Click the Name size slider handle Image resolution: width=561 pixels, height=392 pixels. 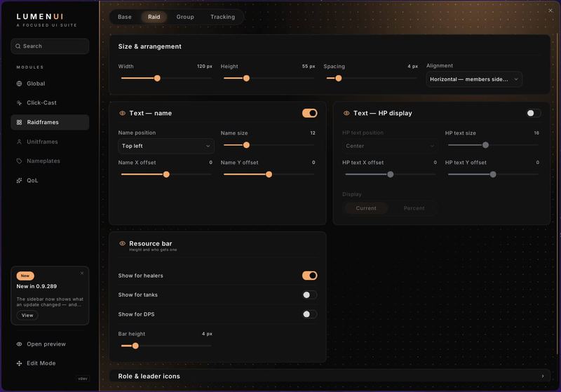click(246, 145)
